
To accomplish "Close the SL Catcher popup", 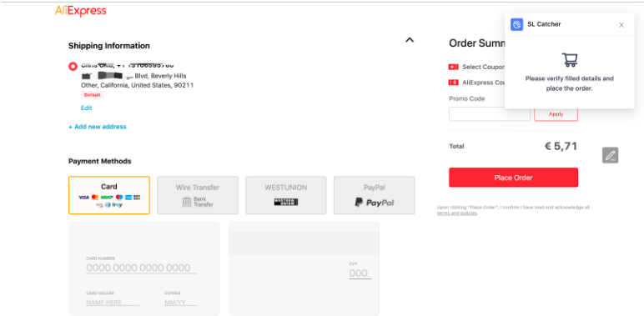I will tap(621, 25).
